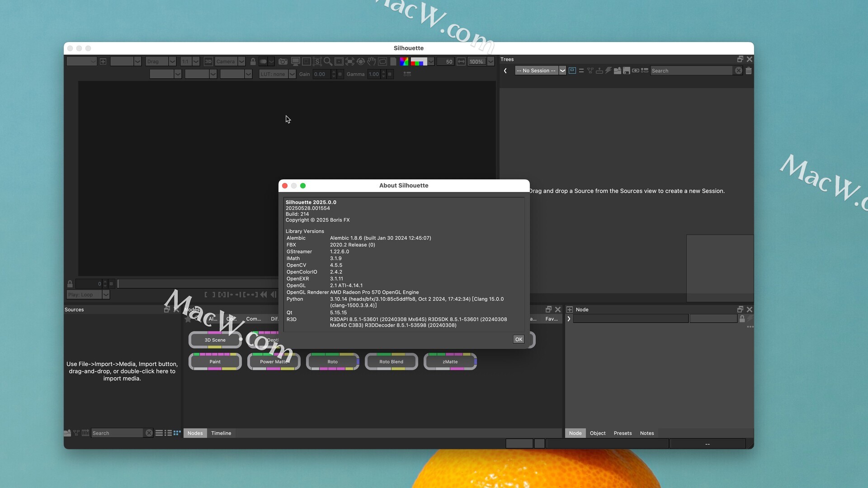This screenshot has width=868, height=488.
Task: Click the Search field in Trees panel
Action: [692, 70]
